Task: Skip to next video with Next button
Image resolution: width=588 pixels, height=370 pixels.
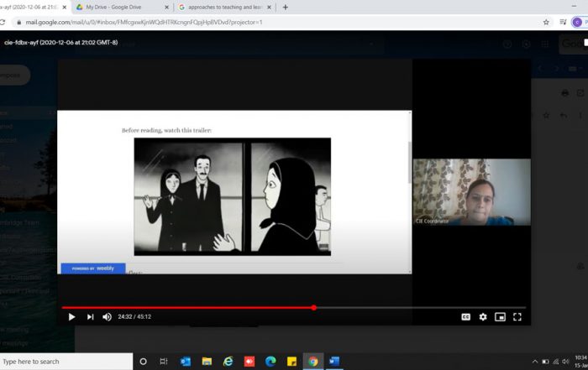Action: (x=91, y=317)
